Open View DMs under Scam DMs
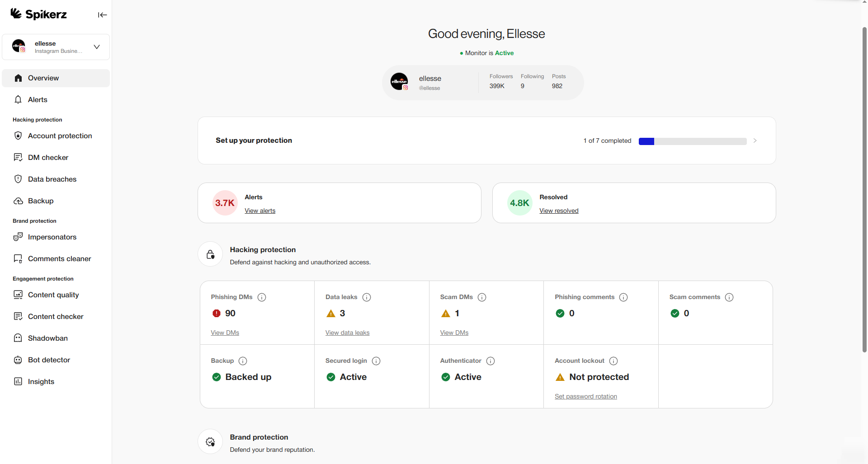868x464 pixels. pos(454,333)
